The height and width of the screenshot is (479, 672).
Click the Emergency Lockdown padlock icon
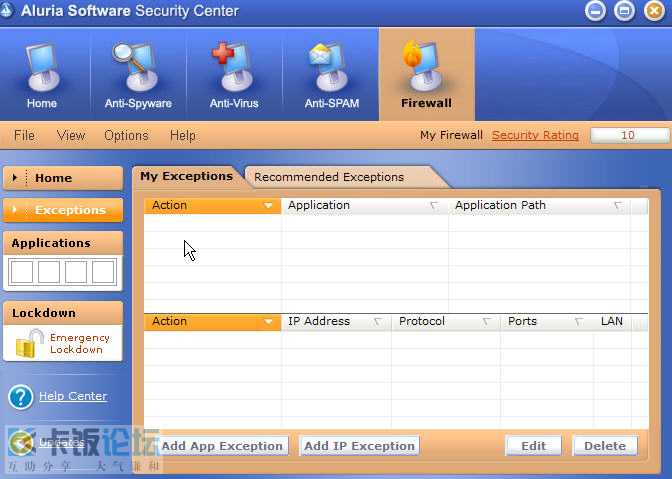[29, 343]
